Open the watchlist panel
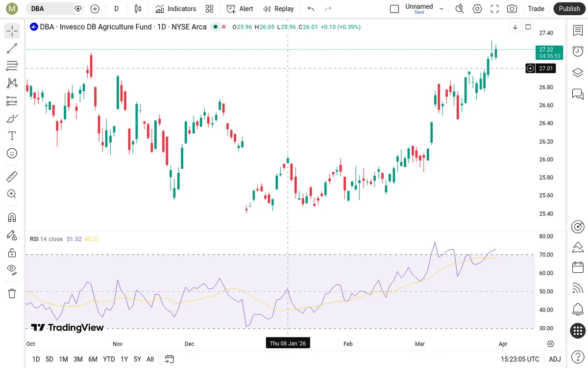Image resolution: width=588 pixels, height=368 pixels. click(x=578, y=30)
